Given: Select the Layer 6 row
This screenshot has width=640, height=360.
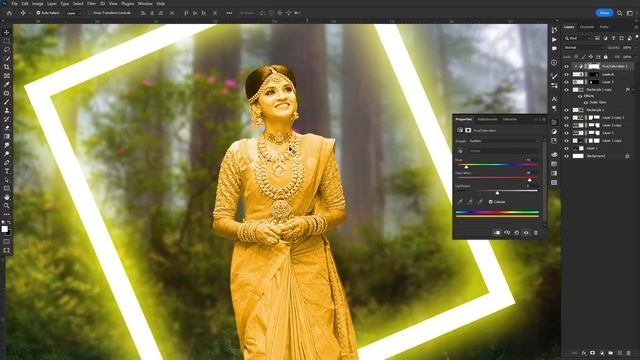Looking at the screenshot, I should pyautogui.click(x=599, y=74).
